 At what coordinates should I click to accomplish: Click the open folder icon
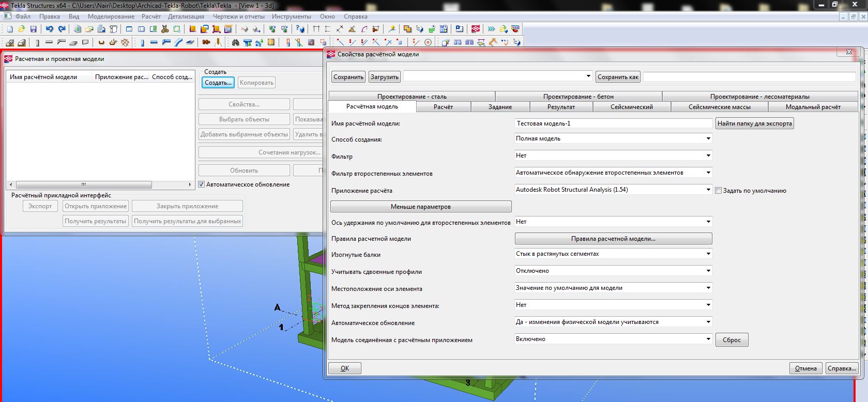22,29
